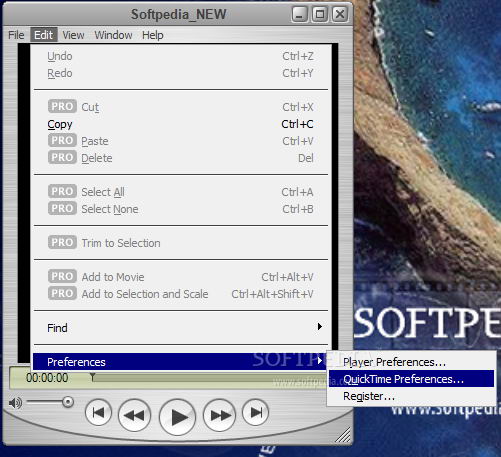Expand the Preferences submenu arrow
The image size is (501, 457).
coord(320,360)
